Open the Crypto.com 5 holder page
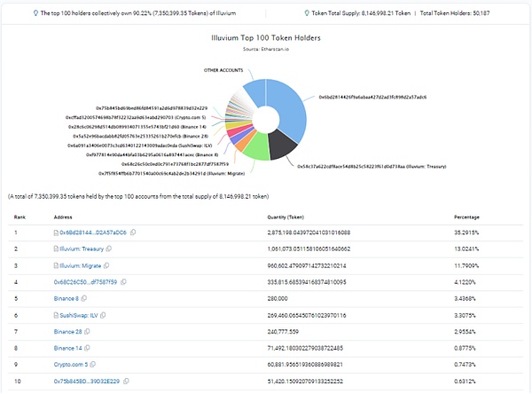 [74, 365]
